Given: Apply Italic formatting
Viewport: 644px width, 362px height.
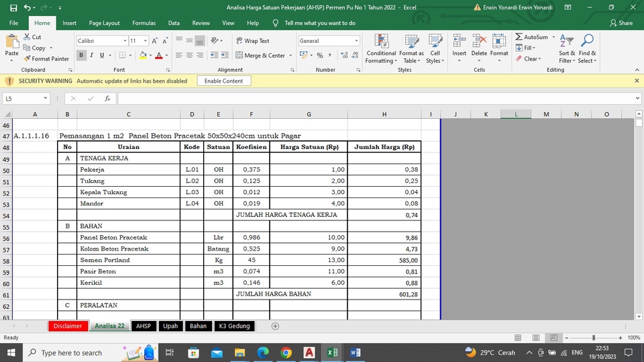Looking at the screenshot, I should tap(92, 55).
